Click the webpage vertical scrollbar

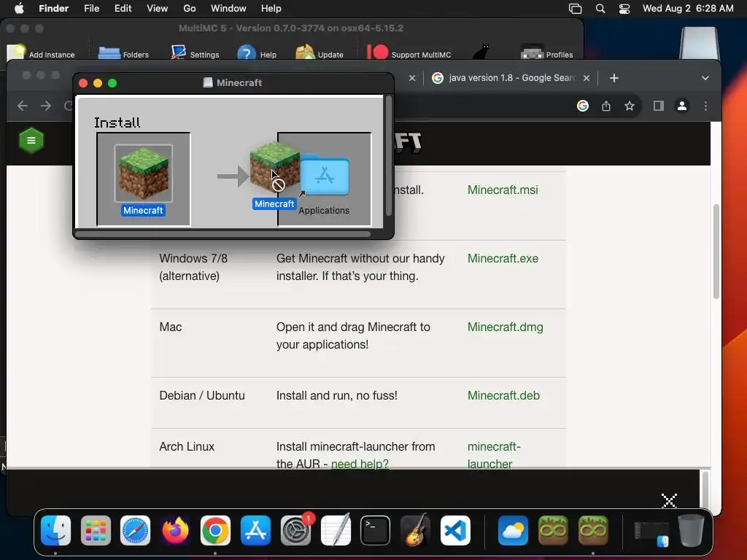(x=716, y=252)
